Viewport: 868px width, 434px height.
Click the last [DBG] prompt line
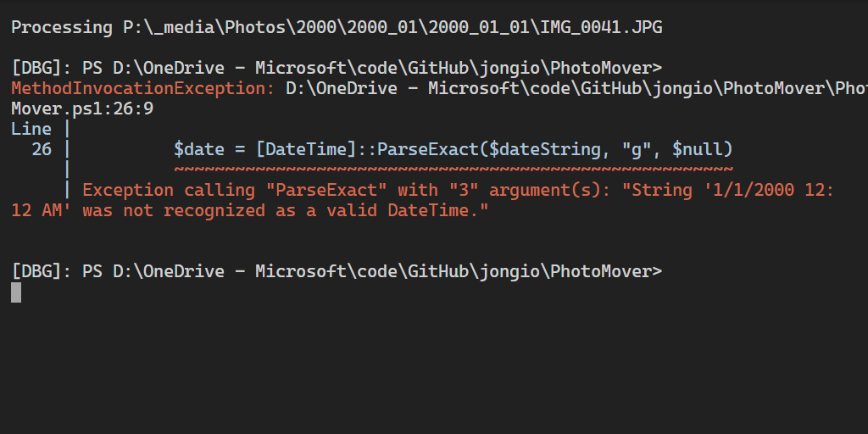pyautogui.click(x=337, y=271)
